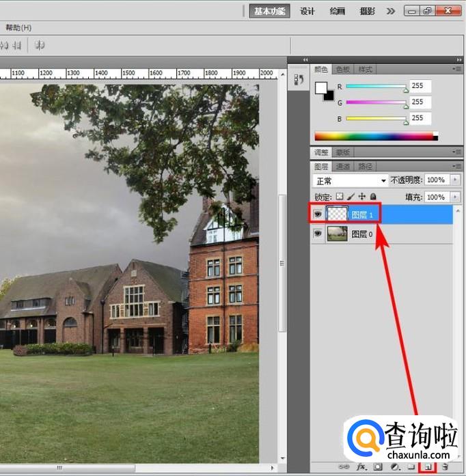Restore down the application window

point(428,11)
